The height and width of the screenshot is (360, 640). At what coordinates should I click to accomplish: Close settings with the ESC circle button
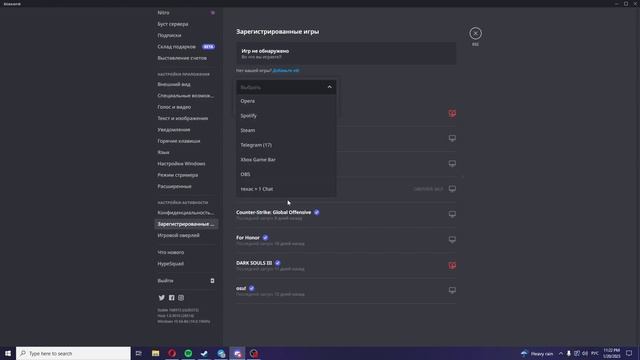(475, 33)
